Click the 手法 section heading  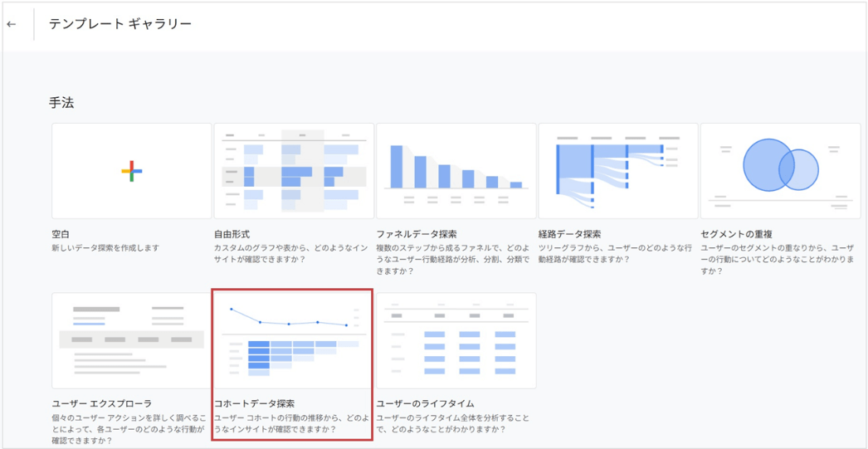coord(61,103)
